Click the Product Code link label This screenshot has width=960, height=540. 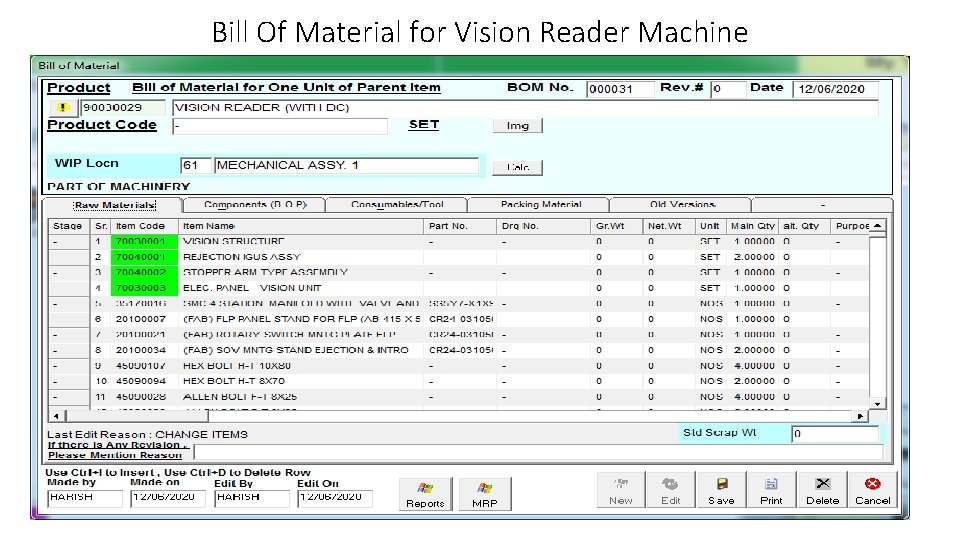(x=102, y=125)
